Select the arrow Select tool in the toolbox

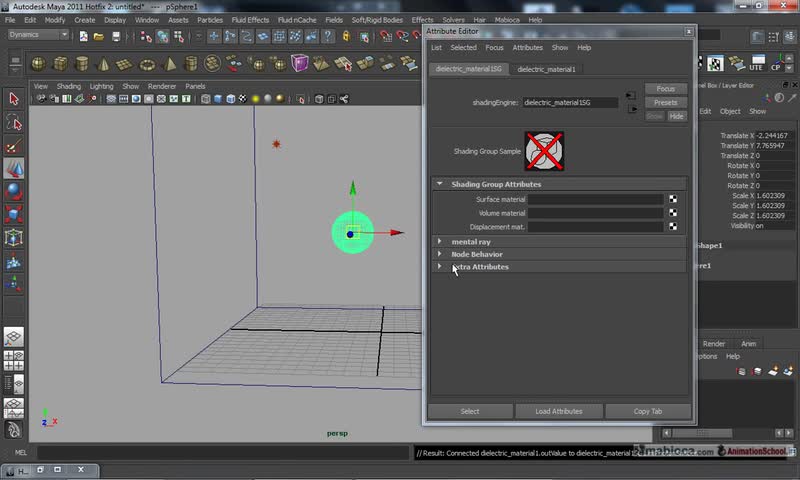tap(14, 98)
